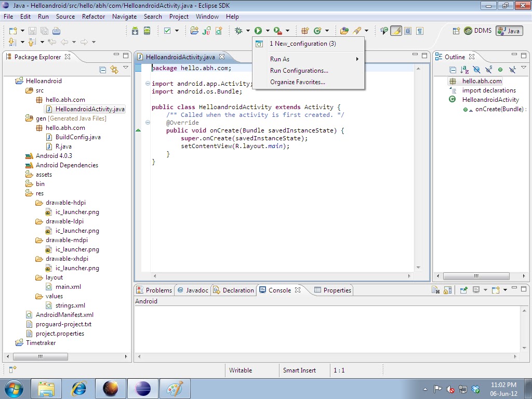Switch to the Properties tab
Viewport: 532px width, 399px height.
(333, 290)
